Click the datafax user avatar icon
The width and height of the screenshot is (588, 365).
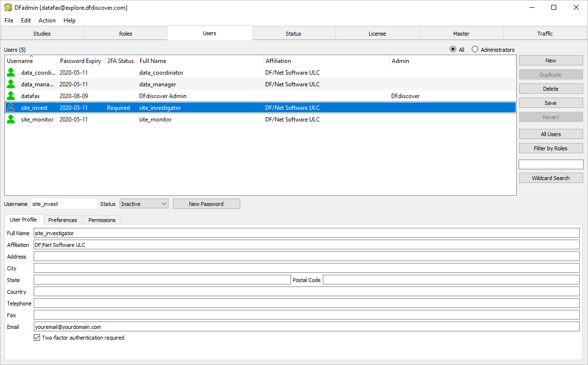click(x=11, y=96)
